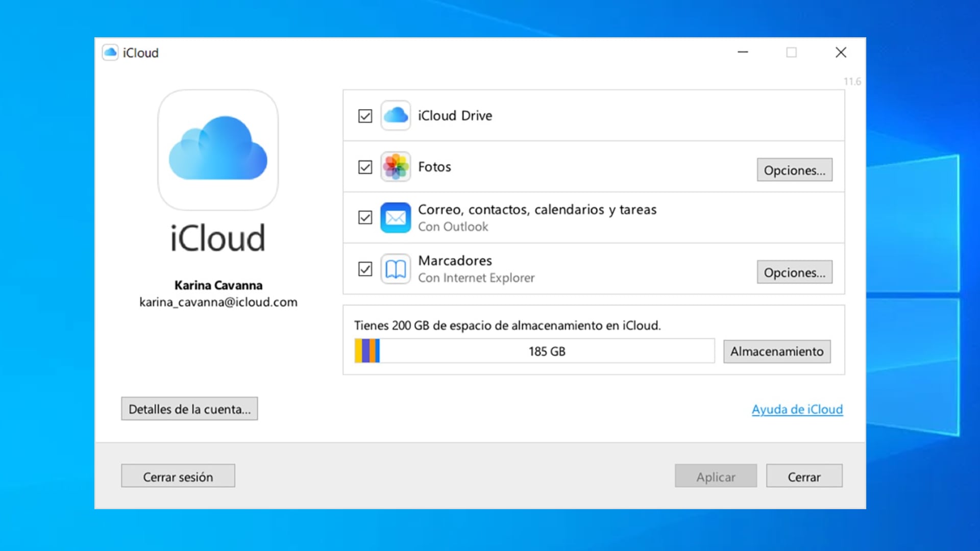Toggle the Marcadores checkbox
Viewport: 980px width, 551px height.
tap(365, 269)
